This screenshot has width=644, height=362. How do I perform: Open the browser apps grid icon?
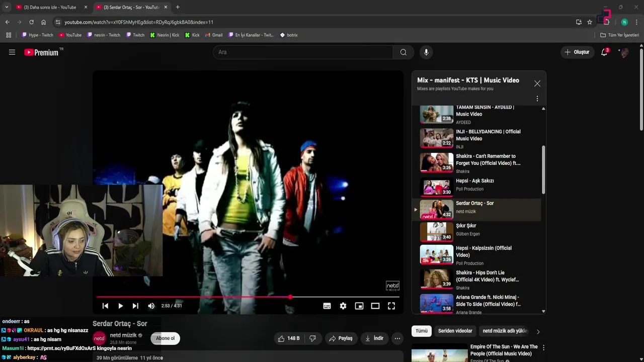point(9,35)
